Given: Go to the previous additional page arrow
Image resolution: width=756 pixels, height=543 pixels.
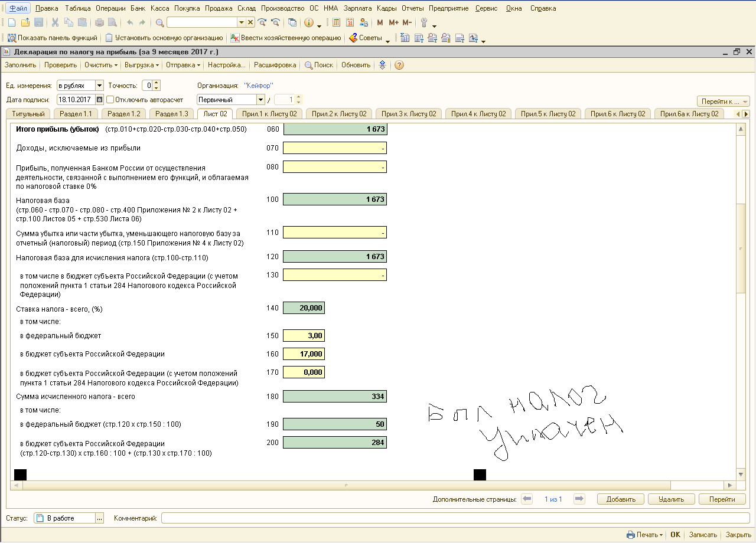Looking at the screenshot, I should point(527,499).
